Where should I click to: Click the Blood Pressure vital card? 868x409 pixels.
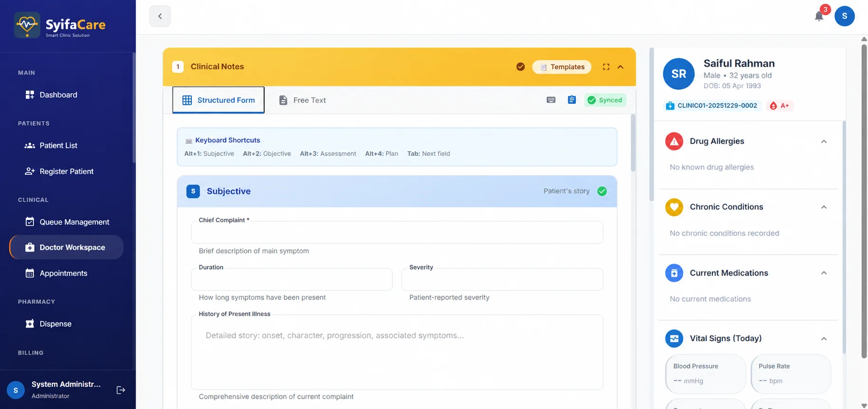[706, 374]
